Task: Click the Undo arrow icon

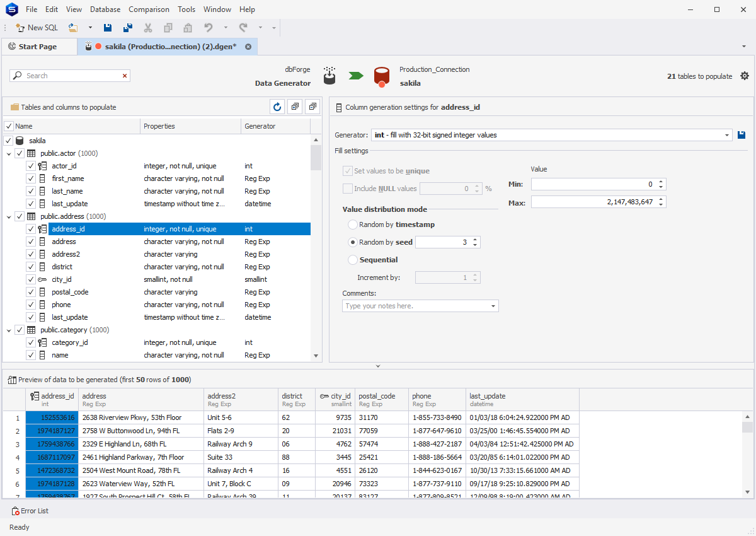Action: (209, 28)
